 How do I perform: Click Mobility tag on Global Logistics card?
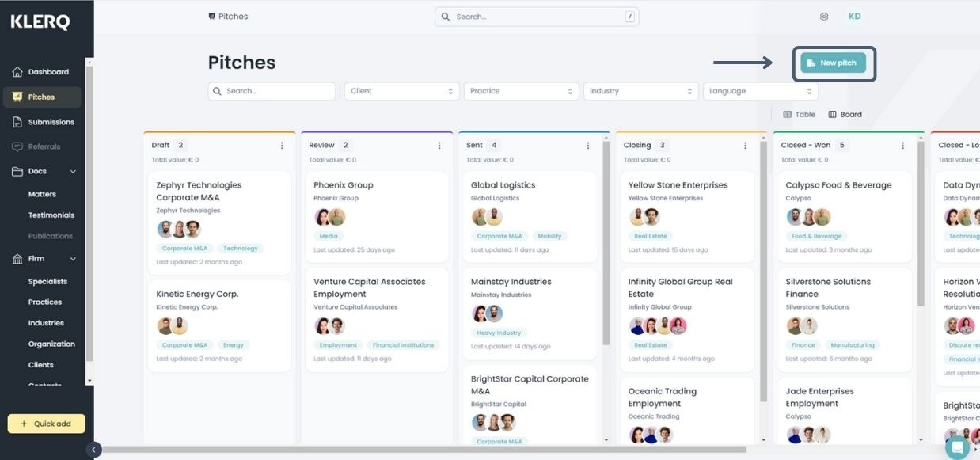tap(549, 237)
